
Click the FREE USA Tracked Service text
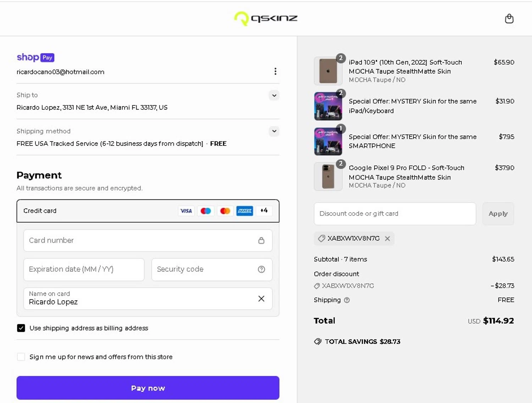pos(110,144)
